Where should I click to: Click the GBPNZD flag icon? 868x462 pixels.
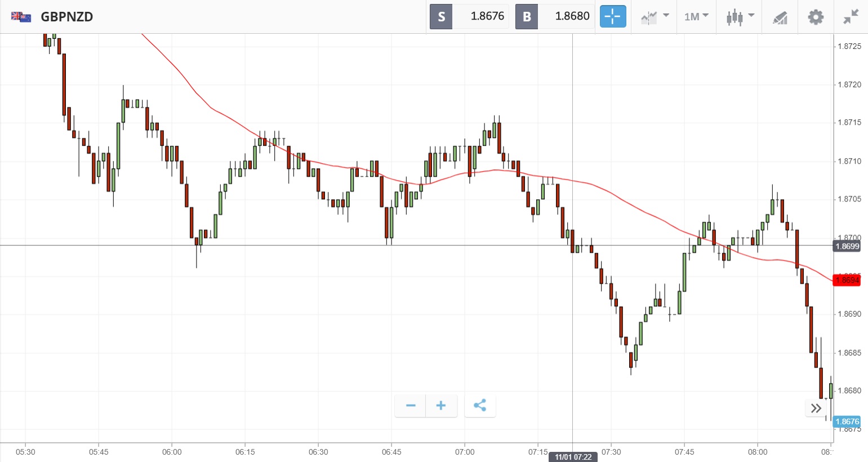pyautogui.click(x=21, y=17)
